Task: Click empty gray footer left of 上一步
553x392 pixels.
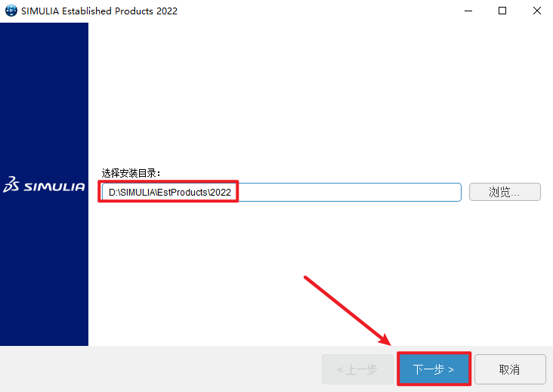Action: pos(159,369)
